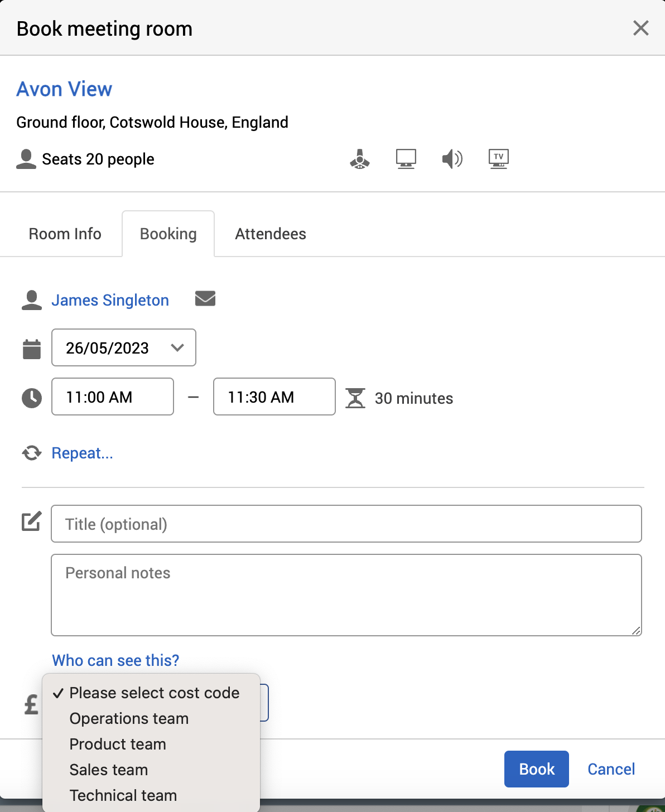Choose Operations team from cost code list

coord(129,718)
